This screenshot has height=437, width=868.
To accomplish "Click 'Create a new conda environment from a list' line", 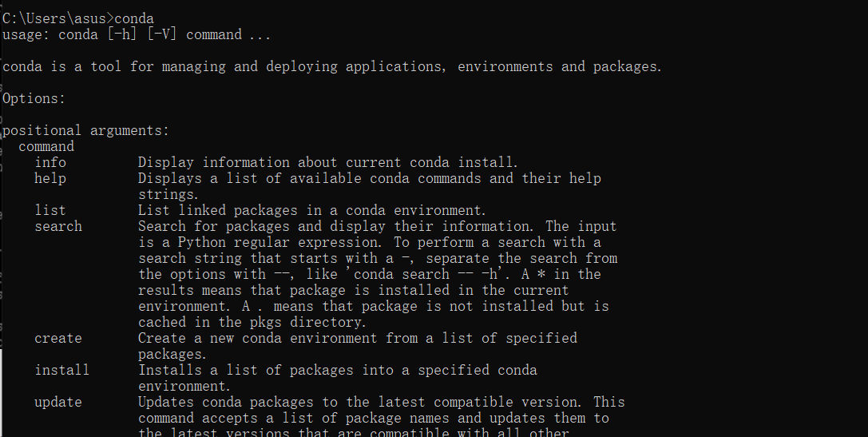I will click(358, 339).
